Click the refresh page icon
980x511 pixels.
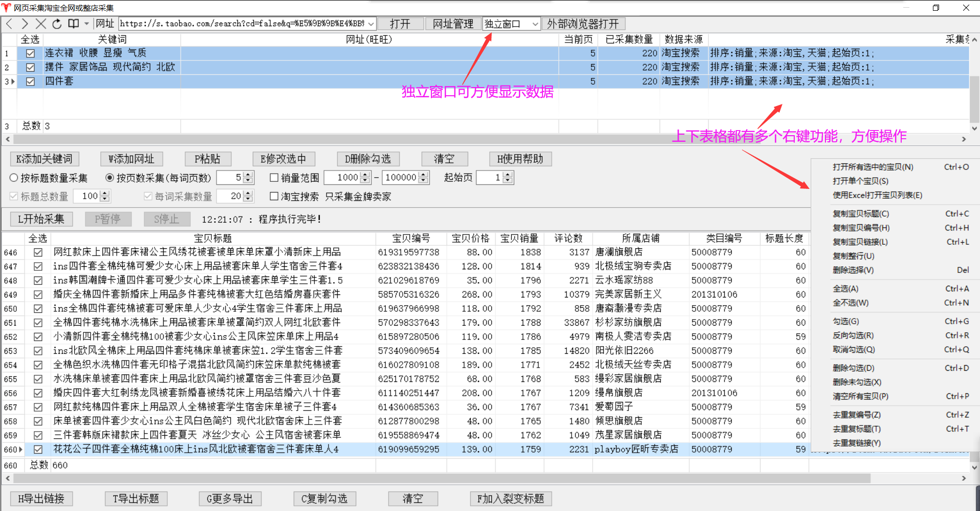[x=57, y=24]
